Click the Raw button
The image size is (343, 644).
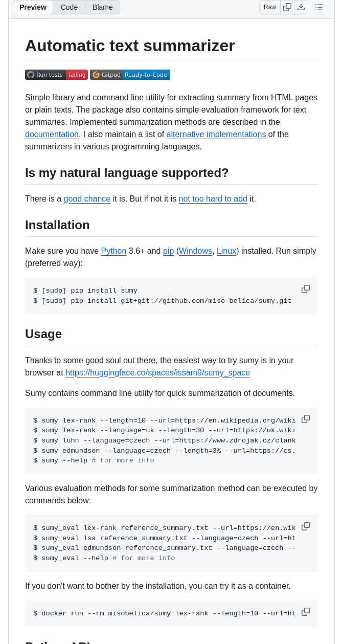[x=270, y=7]
